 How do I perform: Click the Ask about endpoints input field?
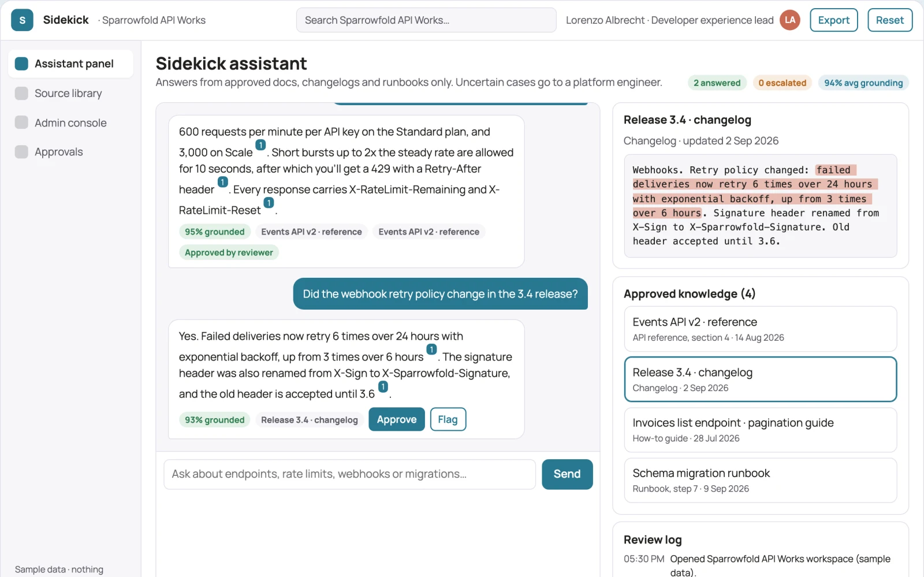click(349, 474)
